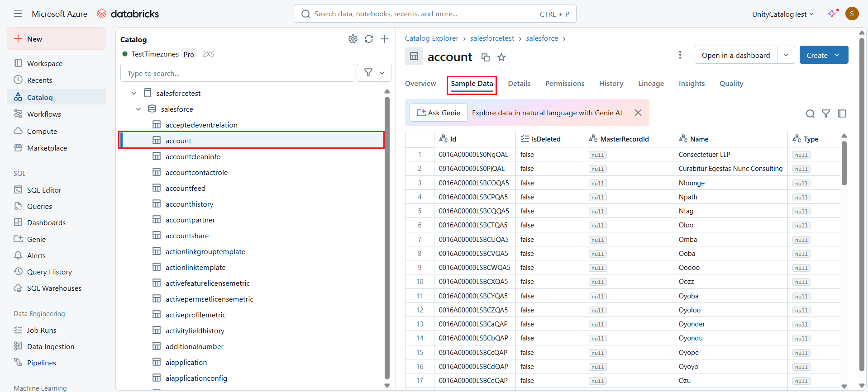The image size is (868, 392).
Task: Toggle the sample data filter icon
Action: (826, 113)
